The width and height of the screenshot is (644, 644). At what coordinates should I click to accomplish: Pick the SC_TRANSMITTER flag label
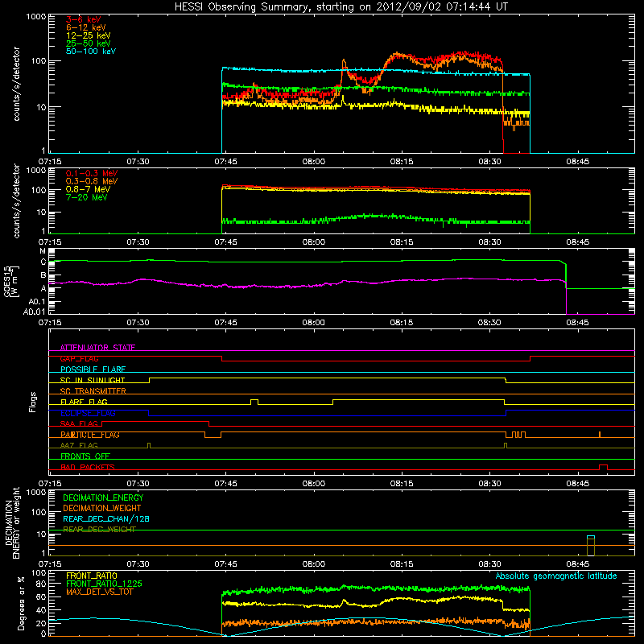[x=93, y=390]
